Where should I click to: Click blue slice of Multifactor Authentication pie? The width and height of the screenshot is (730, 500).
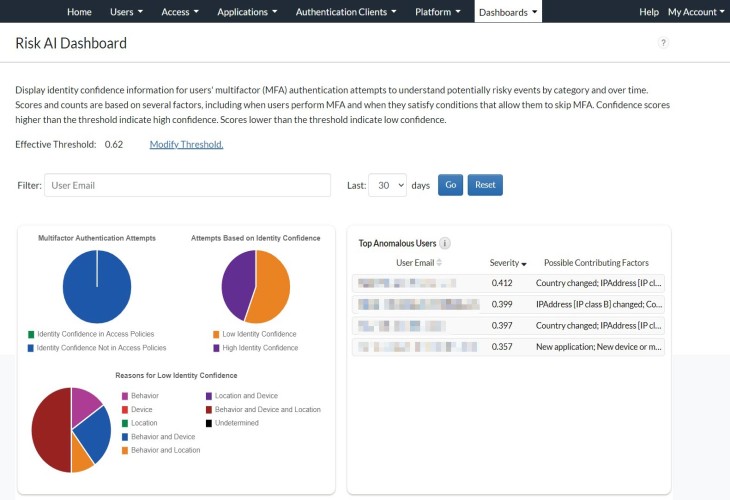click(x=97, y=287)
